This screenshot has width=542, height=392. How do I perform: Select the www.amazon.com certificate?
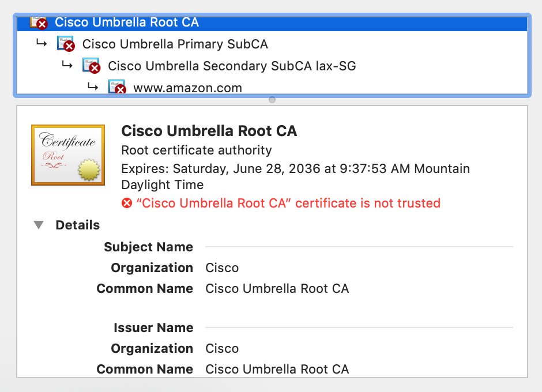(x=188, y=88)
